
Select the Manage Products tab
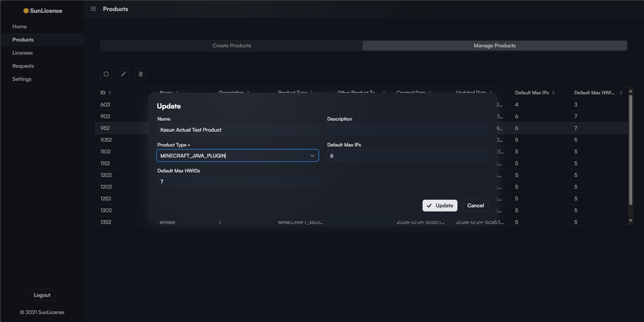pyautogui.click(x=495, y=46)
